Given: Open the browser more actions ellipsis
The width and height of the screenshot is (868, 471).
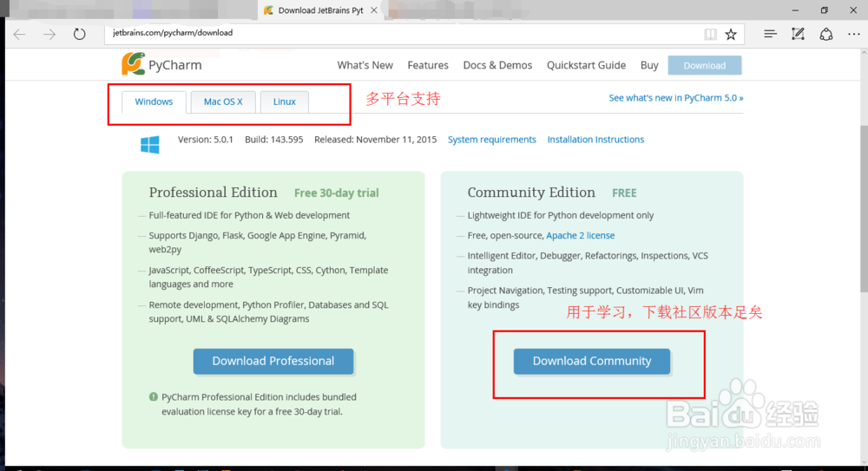Looking at the screenshot, I should pyautogui.click(x=854, y=35).
